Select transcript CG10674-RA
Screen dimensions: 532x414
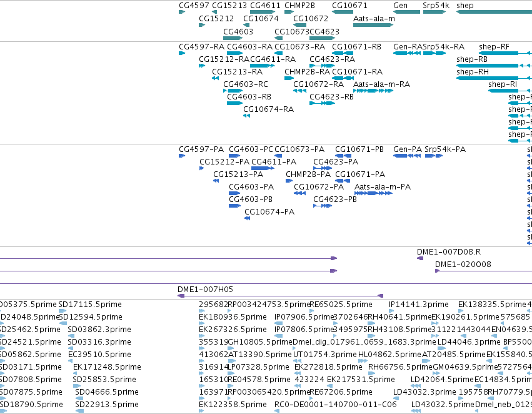(268, 109)
